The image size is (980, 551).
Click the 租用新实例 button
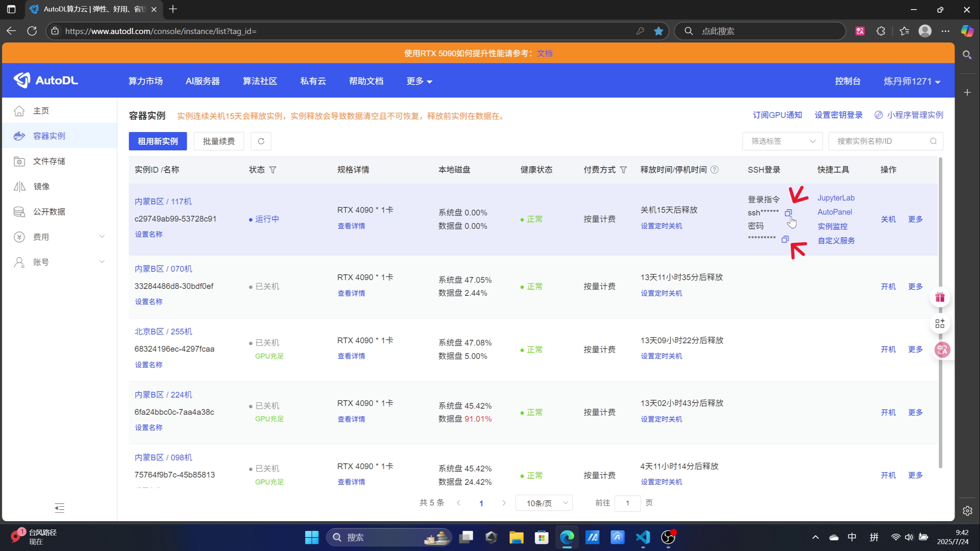tap(157, 141)
